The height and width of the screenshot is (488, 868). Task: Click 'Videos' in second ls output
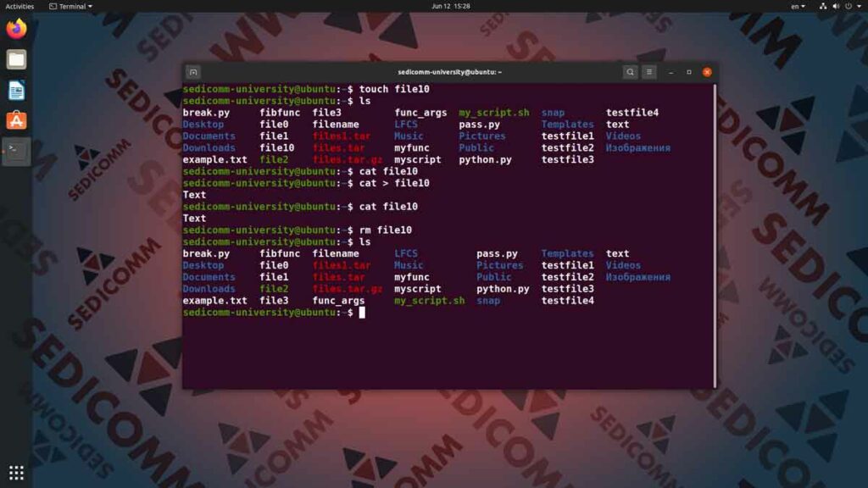coord(623,265)
